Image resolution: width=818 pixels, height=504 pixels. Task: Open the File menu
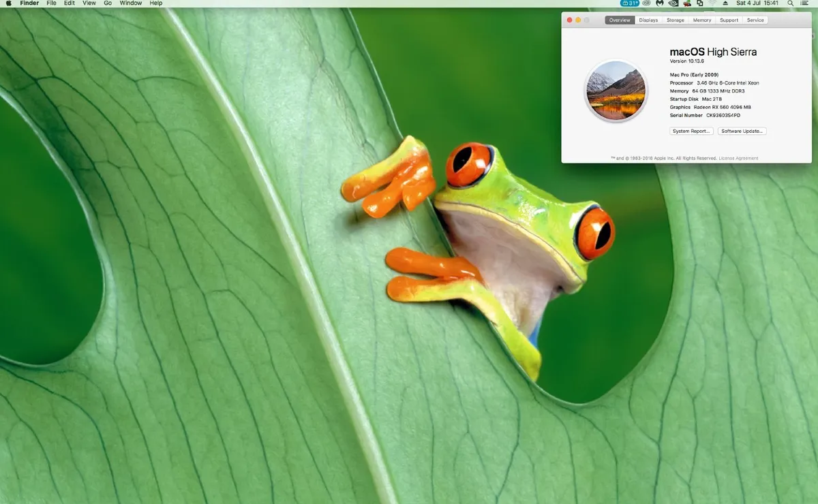pos(51,3)
